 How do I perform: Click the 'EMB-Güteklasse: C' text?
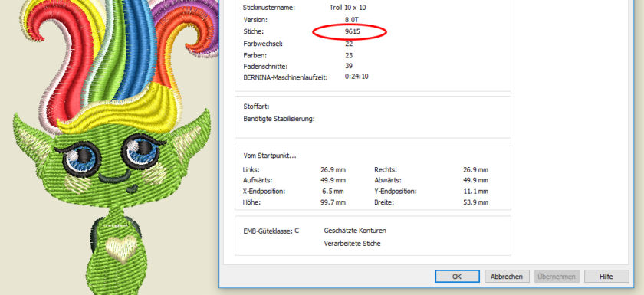(x=271, y=231)
